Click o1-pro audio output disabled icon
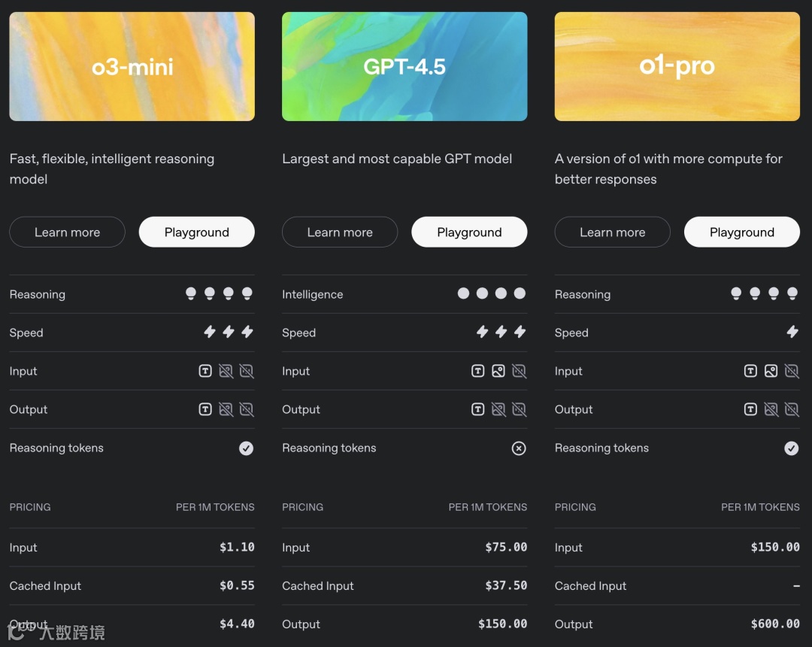This screenshot has width=812, height=647. click(x=792, y=409)
